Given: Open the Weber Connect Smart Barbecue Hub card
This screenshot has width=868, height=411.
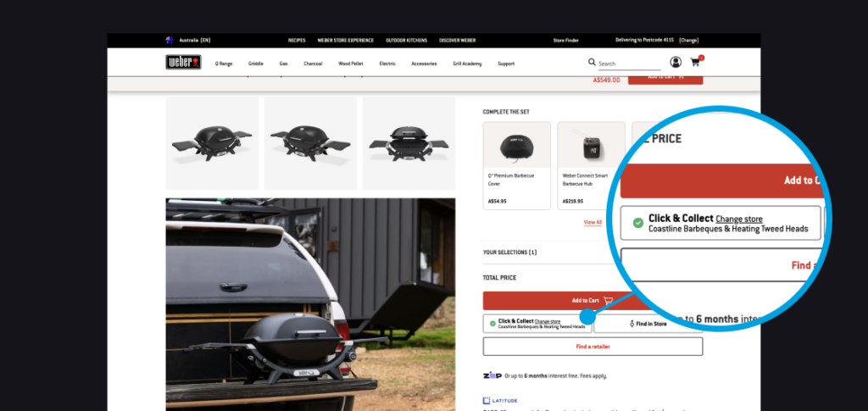Looking at the screenshot, I should (x=591, y=166).
